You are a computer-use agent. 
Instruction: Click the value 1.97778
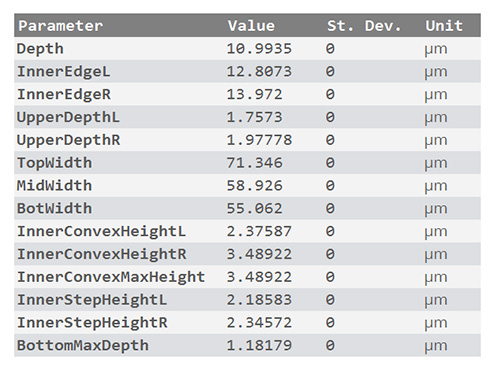click(259, 140)
